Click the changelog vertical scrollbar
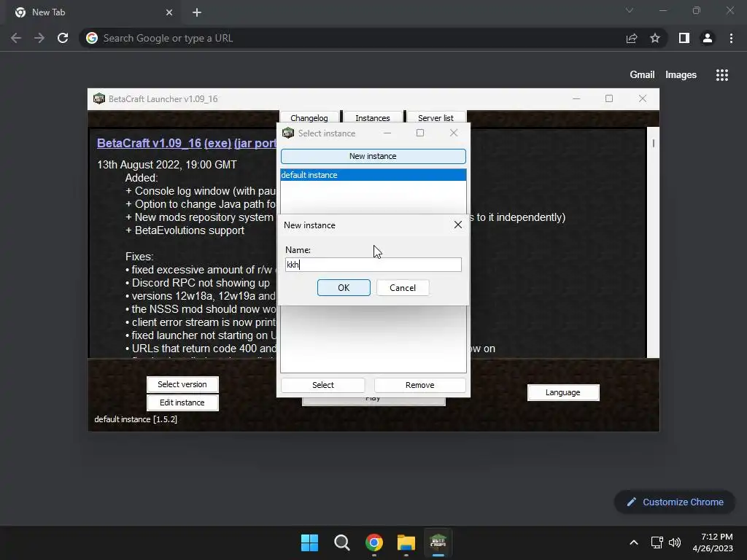 click(653, 242)
